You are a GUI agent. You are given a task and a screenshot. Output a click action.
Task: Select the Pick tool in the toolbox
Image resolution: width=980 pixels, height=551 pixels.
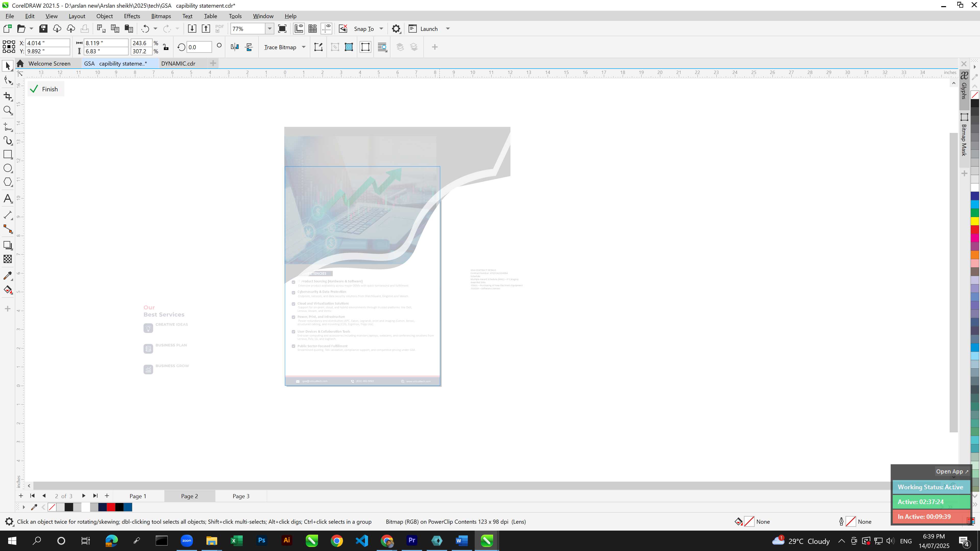coord(8,66)
